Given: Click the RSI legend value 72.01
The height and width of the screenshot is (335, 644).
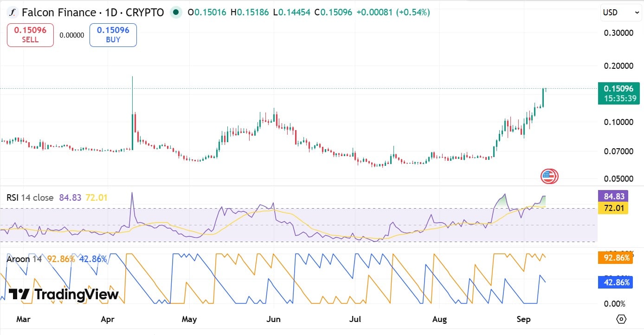Looking at the screenshot, I should coord(97,197).
